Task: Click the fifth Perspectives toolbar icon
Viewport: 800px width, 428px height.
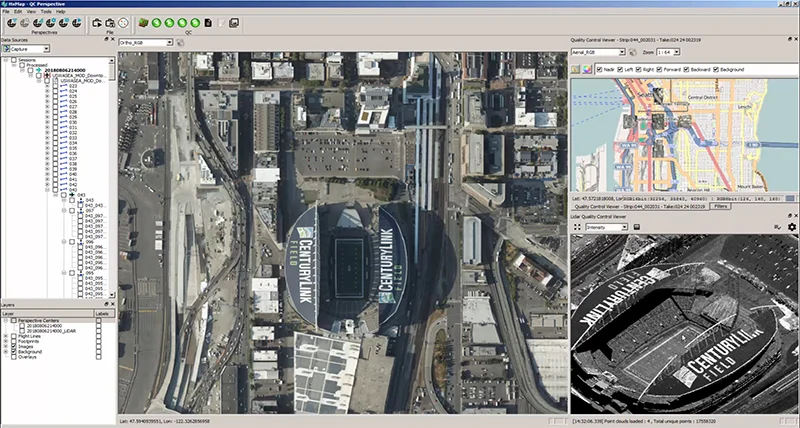Action: pos(64,23)
